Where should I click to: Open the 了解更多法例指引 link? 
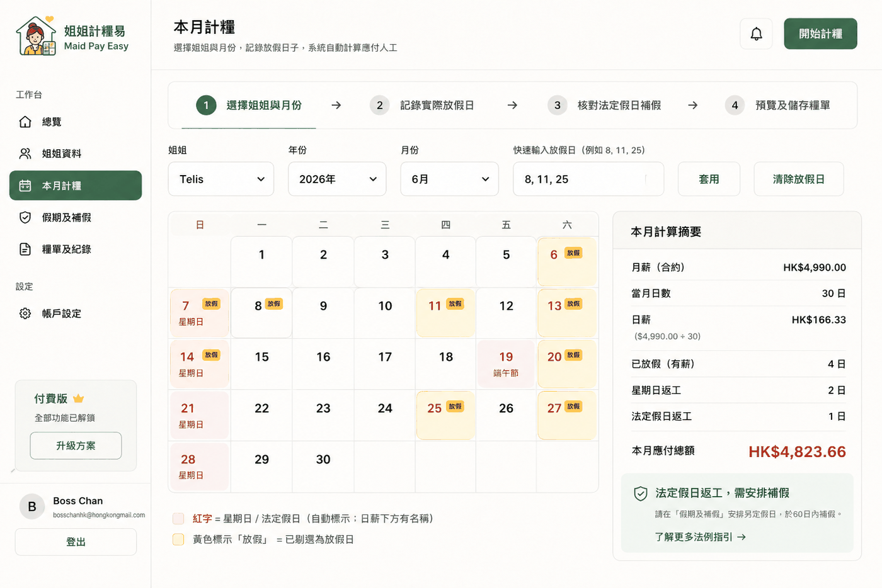[700, 537]
